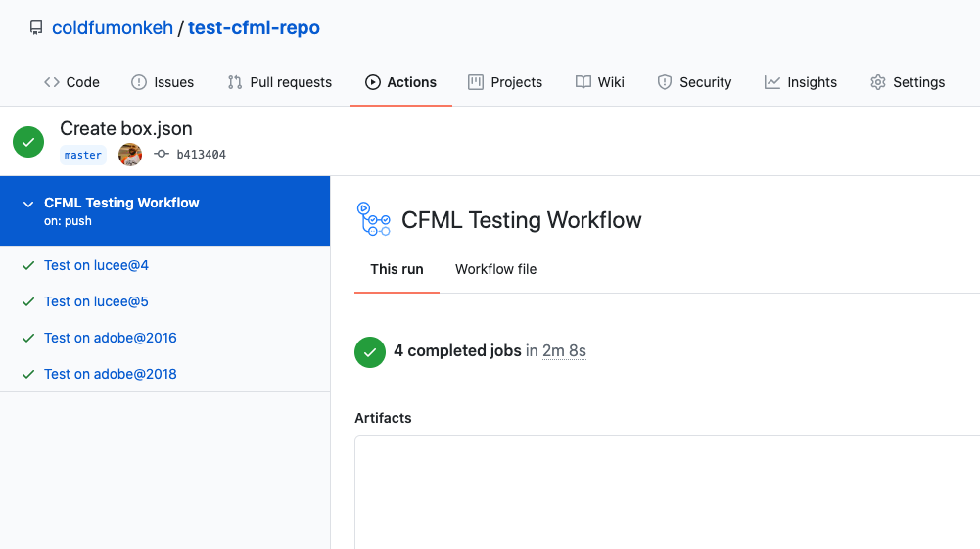Open the Pull requests tab
The image size is (980, 549).
(279, 82)
